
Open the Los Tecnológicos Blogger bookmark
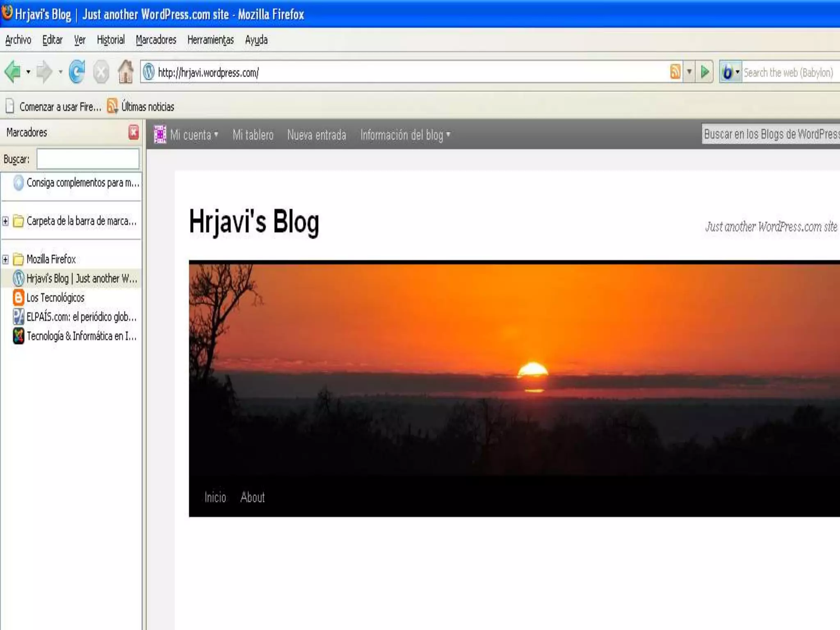pos(55,298)
